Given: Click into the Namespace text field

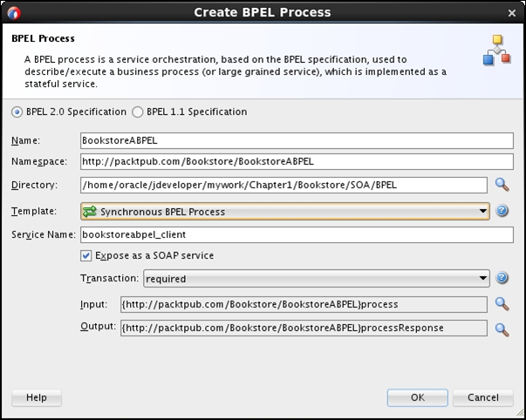Looking at the screenshot, I should click(297, 161).
